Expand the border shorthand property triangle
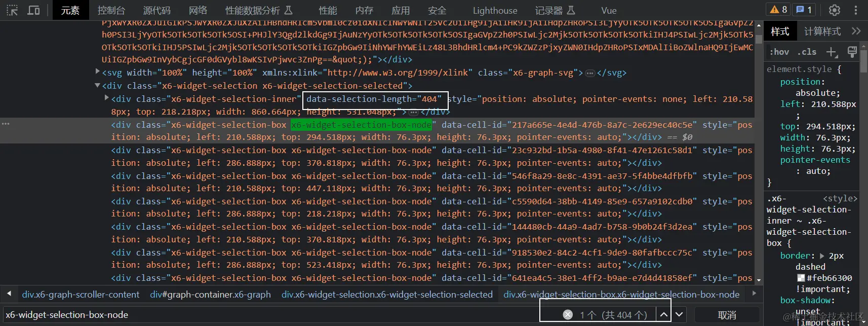 point(822,256)
